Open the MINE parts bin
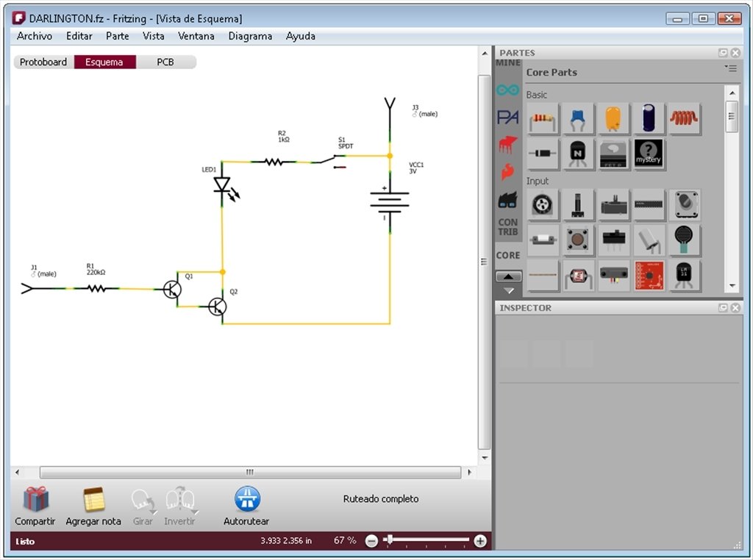 [508, 63]
